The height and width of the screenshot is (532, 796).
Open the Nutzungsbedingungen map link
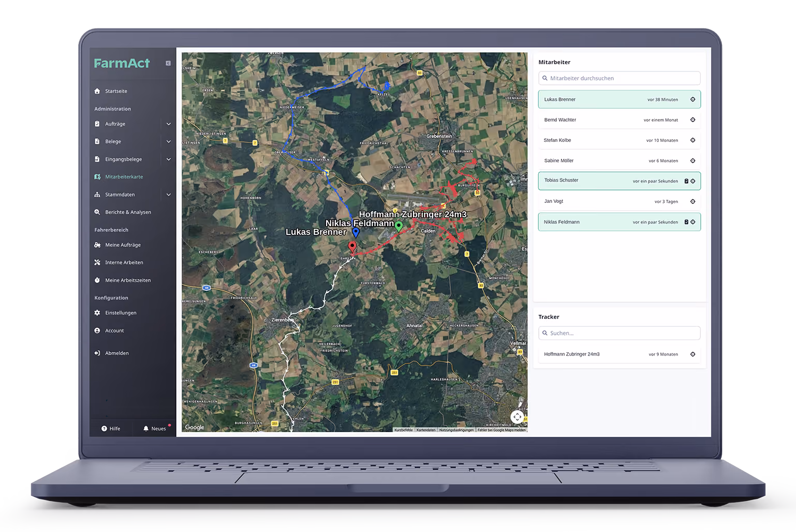(456, 430)
